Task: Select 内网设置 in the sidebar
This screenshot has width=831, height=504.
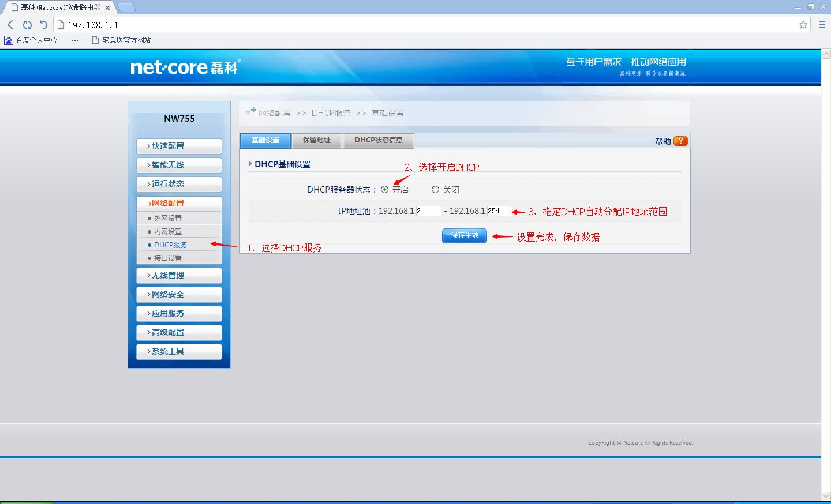Action: [x=167, y=231]
